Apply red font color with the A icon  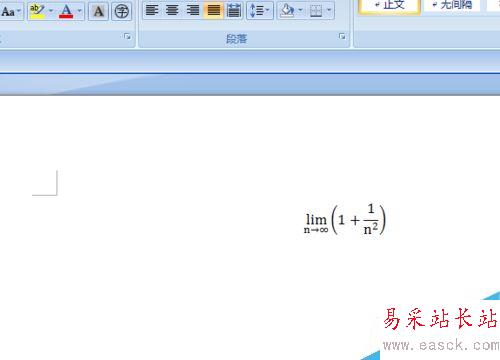(x=66, y=11)
